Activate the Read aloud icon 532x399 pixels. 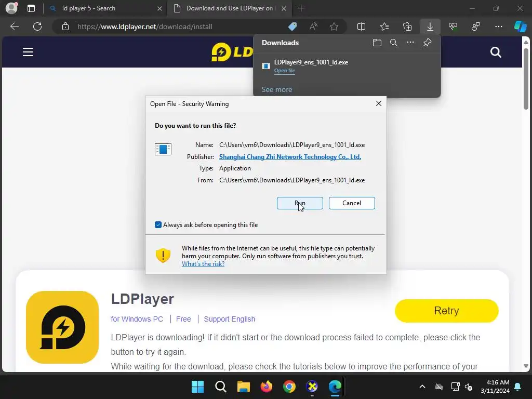[x=313, y=26]
